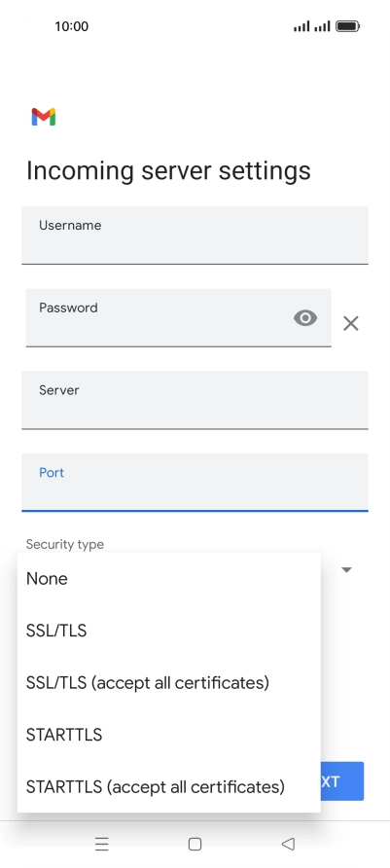Image resolution: width=390 pixels, height=868 pixels.
Task: Tap the Server input field
Action: (195, 400)
